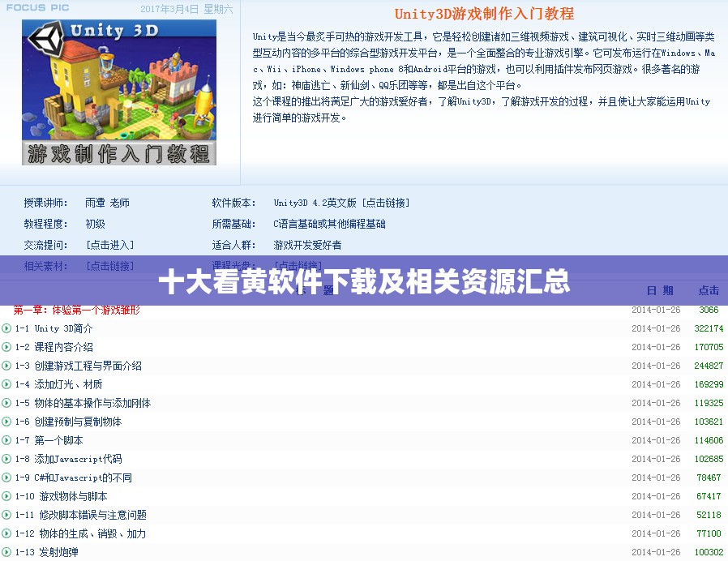The width and height of the screenshot is (728, 561).
Task: Click the play icon beside "1-1 Unity 3D简介"
Action: (8, 328)
